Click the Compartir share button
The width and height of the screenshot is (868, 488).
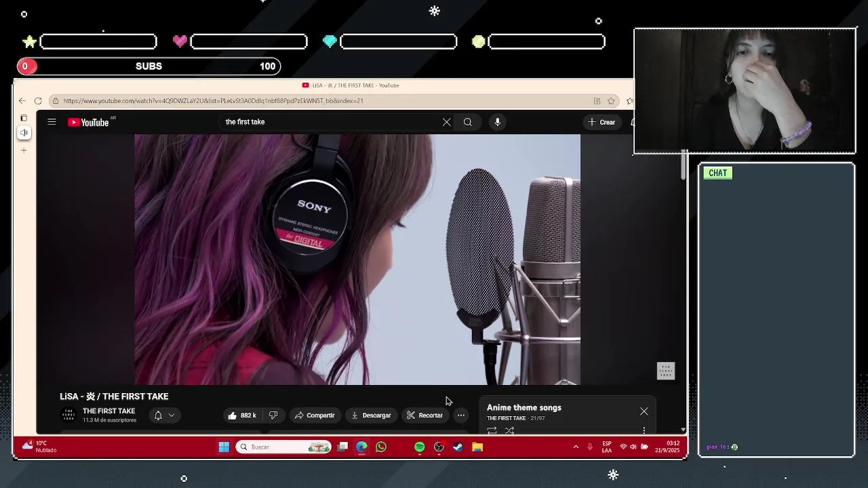click(x=315, y=415)
